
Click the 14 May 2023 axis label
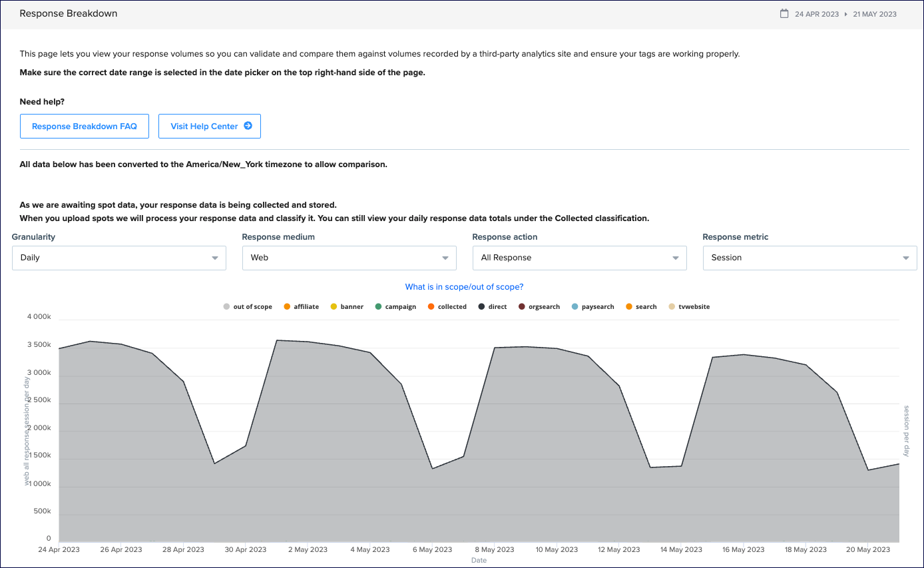(680, 549)
